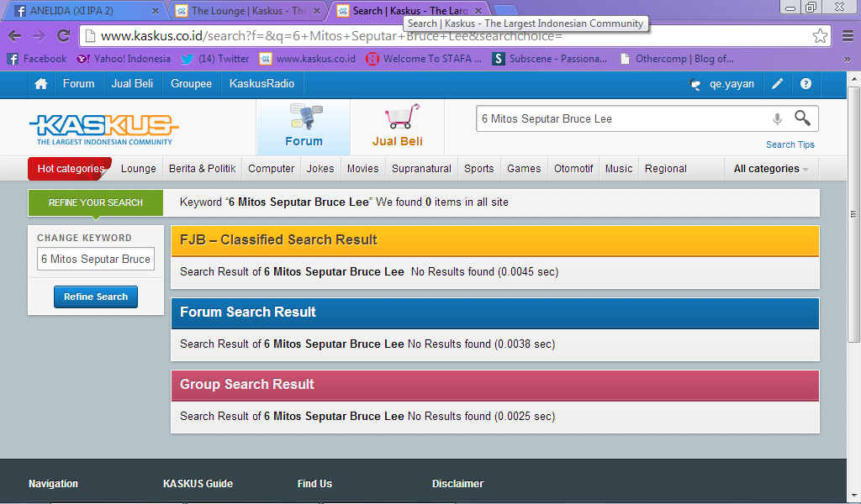Click the Find Us footer heading
The height and width of the screenshot is (504, 861).
[x=314, y=484]
